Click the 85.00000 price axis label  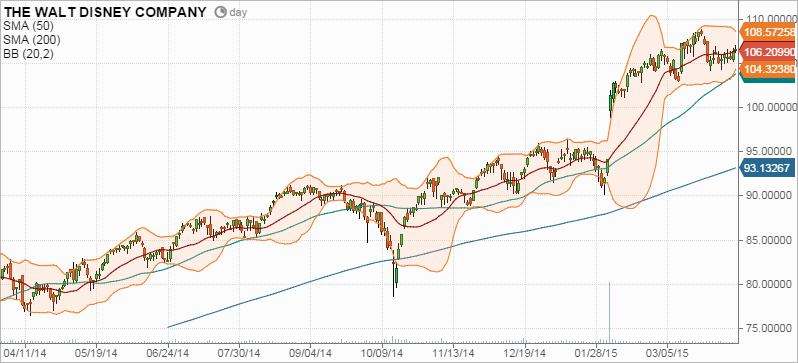(x=768, y=239)
